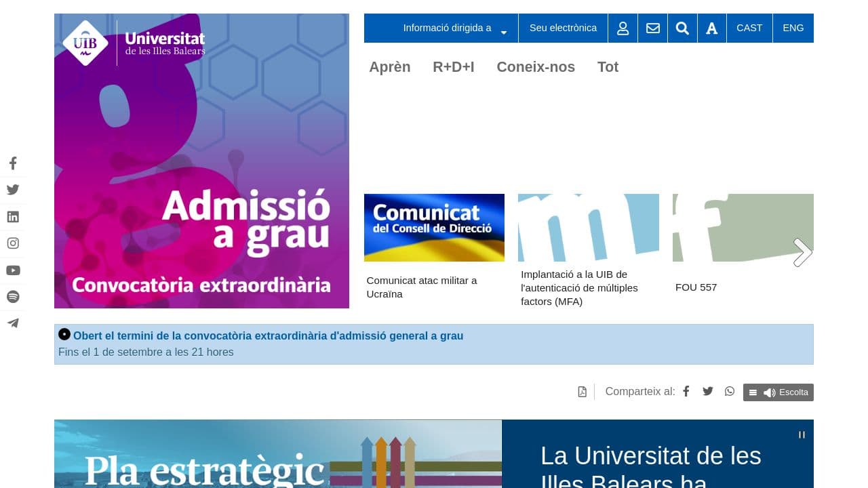
Task: Open the email contact icon
Action: point(652,28)
